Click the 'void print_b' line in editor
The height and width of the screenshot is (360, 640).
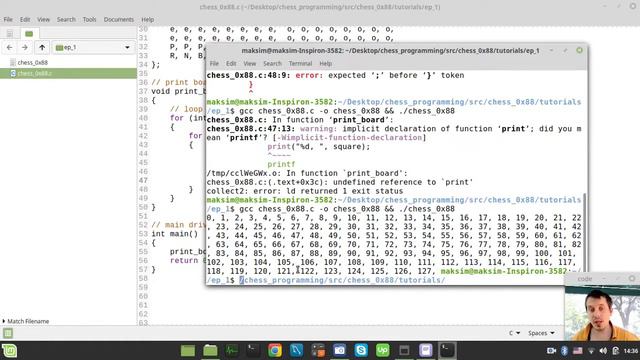178,91
